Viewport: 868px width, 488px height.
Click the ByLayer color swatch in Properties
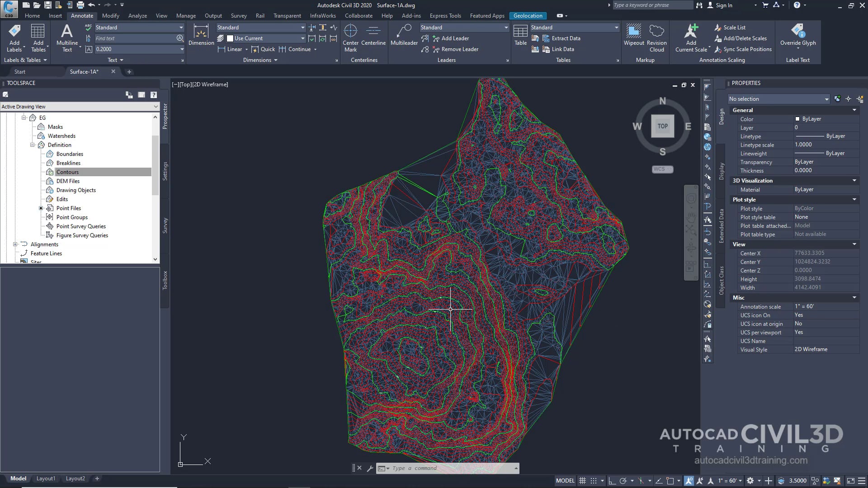[x=798, y=119]
